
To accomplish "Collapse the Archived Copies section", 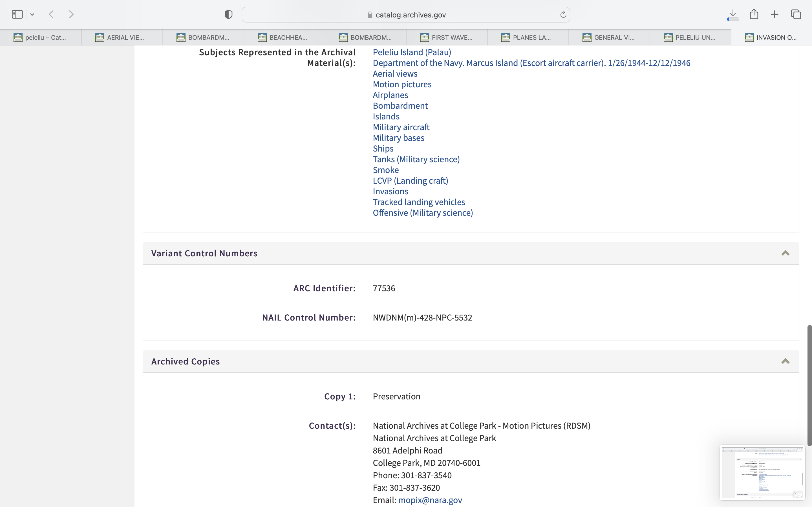I will 785,361.
